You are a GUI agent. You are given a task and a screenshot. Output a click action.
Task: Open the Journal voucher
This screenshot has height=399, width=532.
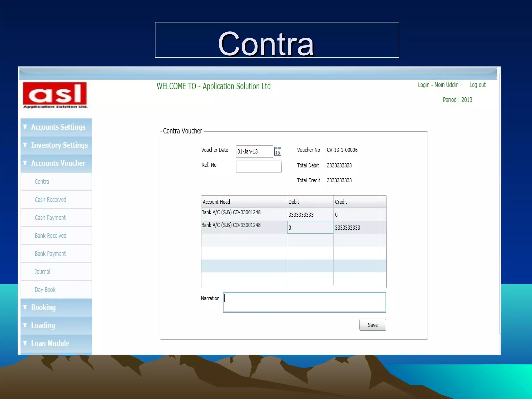[56, 272]
